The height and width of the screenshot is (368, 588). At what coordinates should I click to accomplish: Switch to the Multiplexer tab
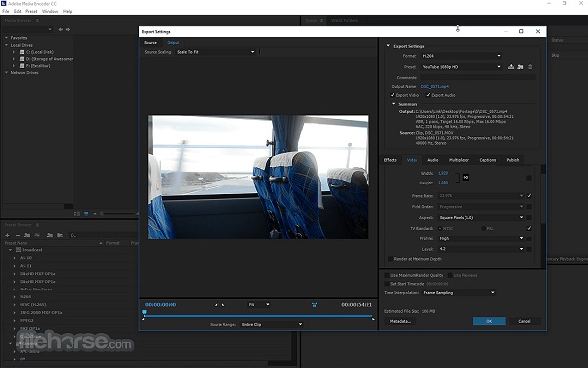point(459,160)
